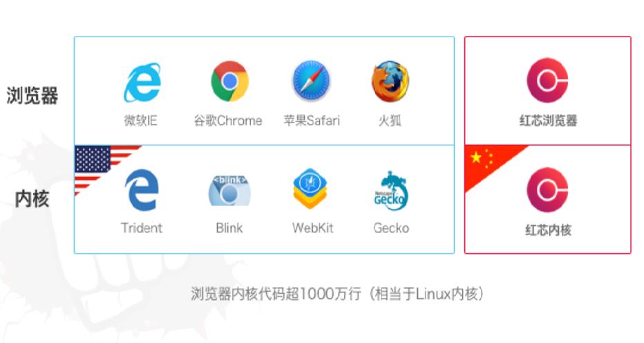Viewport: 644px width, 343px height.
Task: Click the Redcore browser icon on top
Action: [547, 81]
